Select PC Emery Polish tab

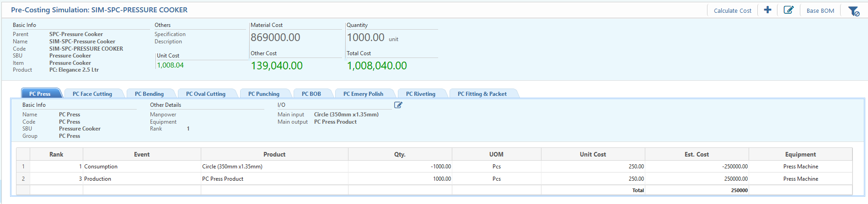click(x=364, y=94)
